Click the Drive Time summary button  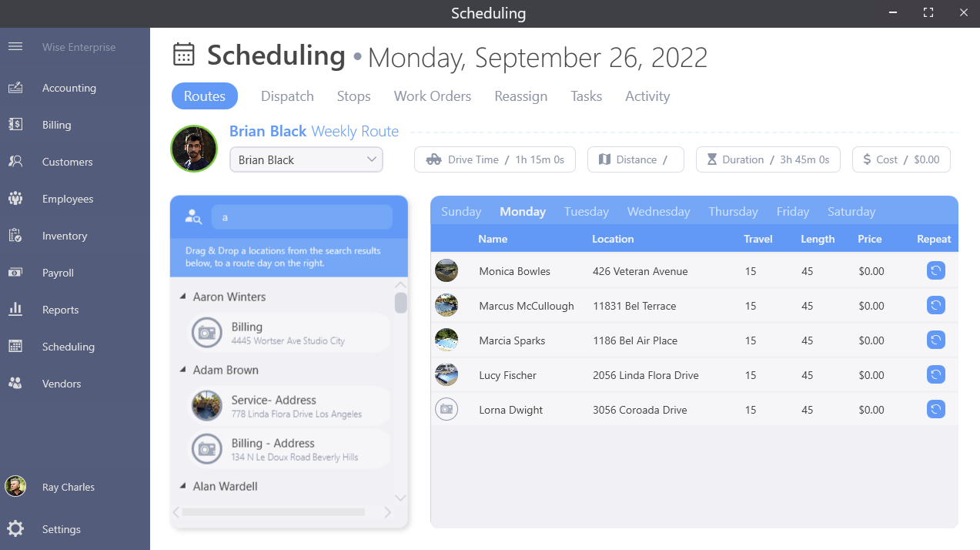coord(495,159)
